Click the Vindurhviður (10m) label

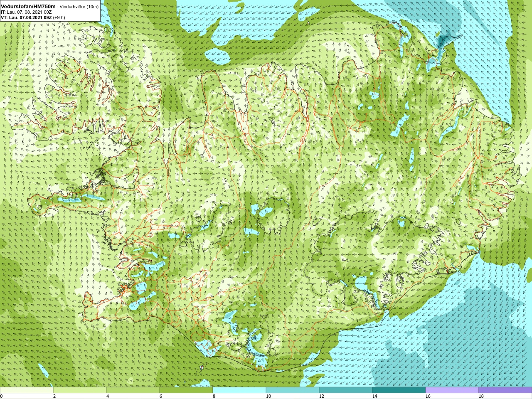pos(79,7)
